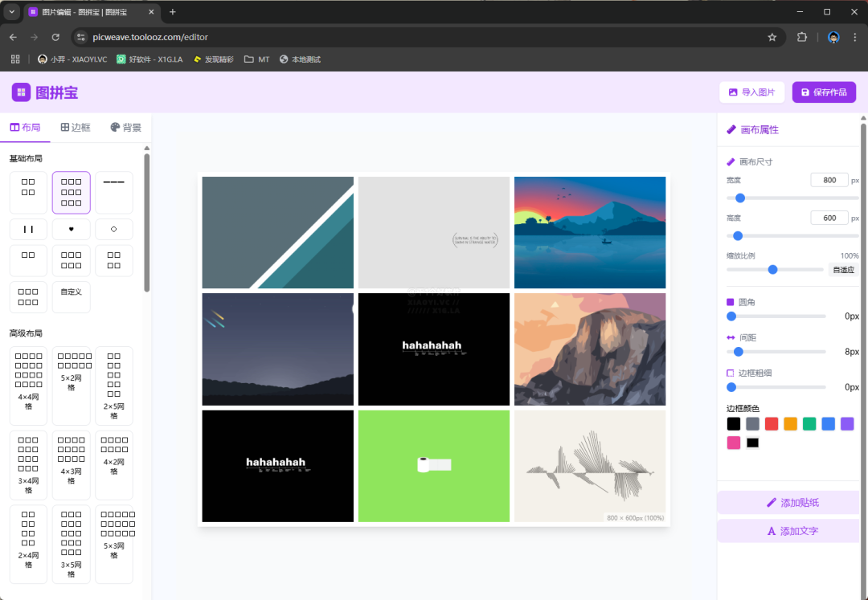
Task: Open the browser profile avatar
Action: click(x=833, y=37)
